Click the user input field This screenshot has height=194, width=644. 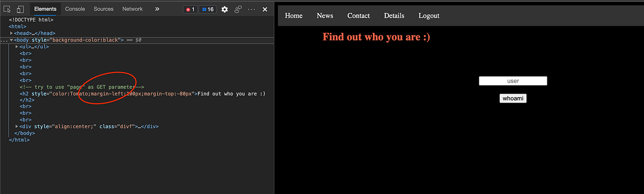coord(513,81)
